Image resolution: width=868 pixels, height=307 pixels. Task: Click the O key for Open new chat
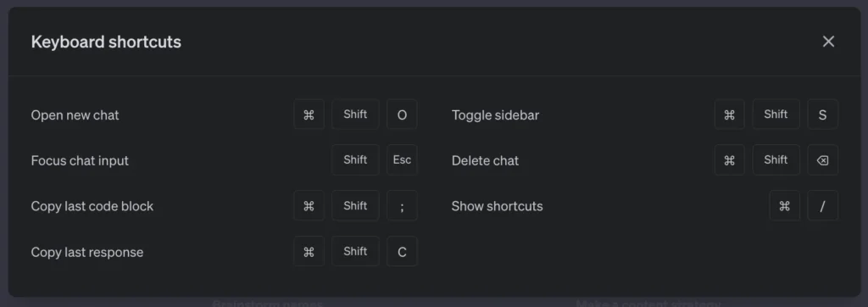[x=402, y=114]
